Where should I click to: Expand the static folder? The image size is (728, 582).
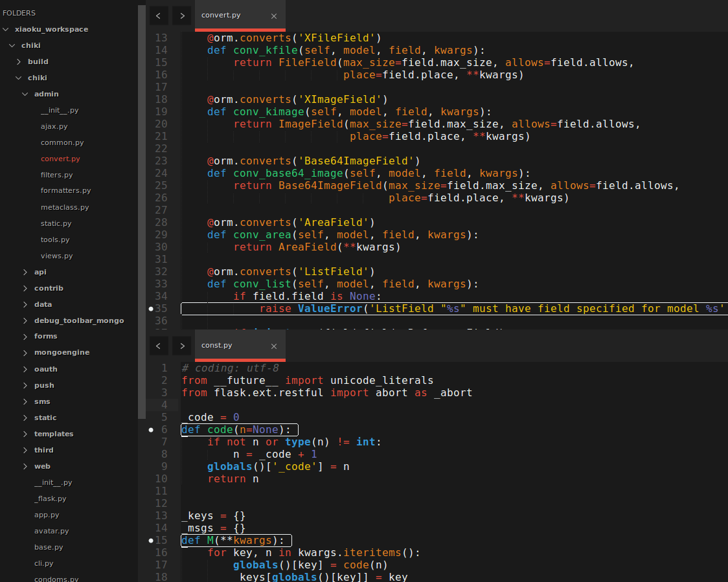(x=25, y=418)
